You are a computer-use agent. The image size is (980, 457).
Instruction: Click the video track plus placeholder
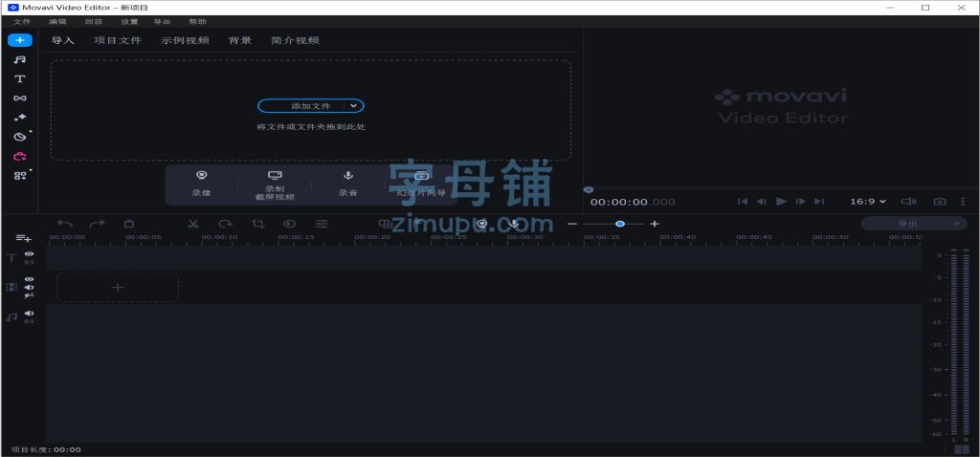[x=118, y=287]
